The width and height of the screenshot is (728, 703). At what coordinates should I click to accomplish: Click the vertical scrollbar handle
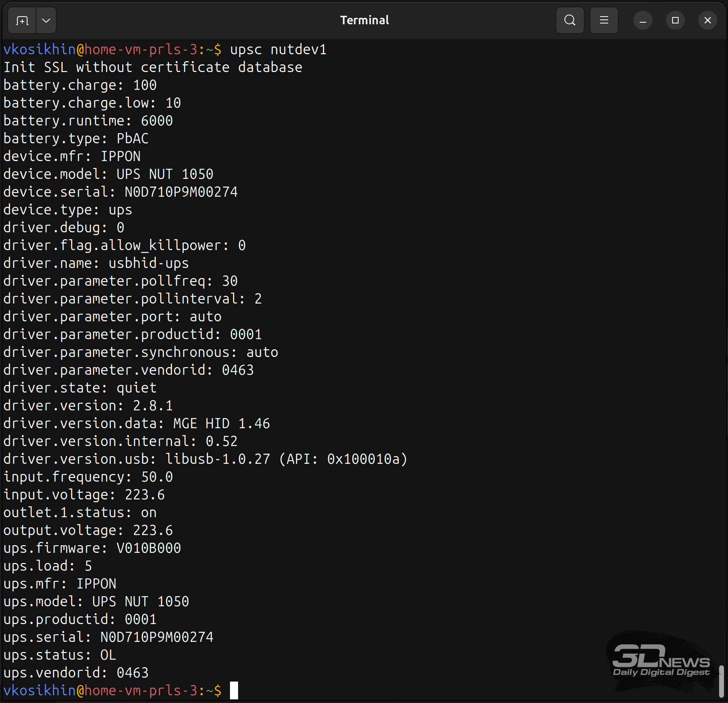click(x=721, y=681)
